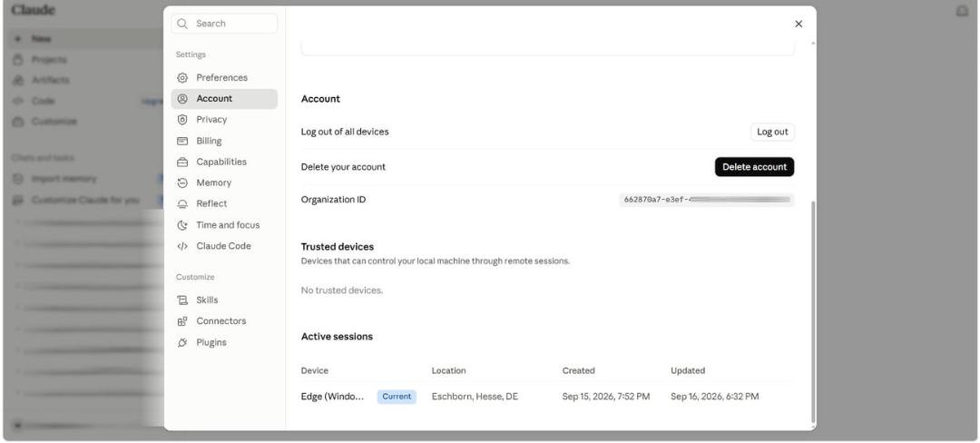
Task: Open Memory settings
Action: click(x=224, y=183)
